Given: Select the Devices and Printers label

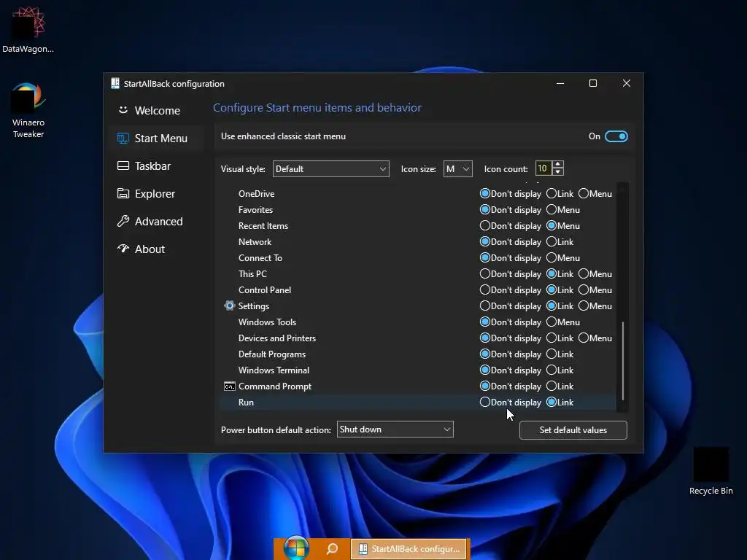Looking at the screenshot, I should click(276, 338).
